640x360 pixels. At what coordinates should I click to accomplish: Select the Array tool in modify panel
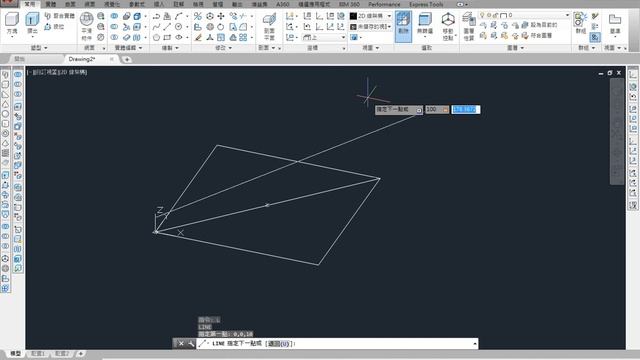[243, 38]
